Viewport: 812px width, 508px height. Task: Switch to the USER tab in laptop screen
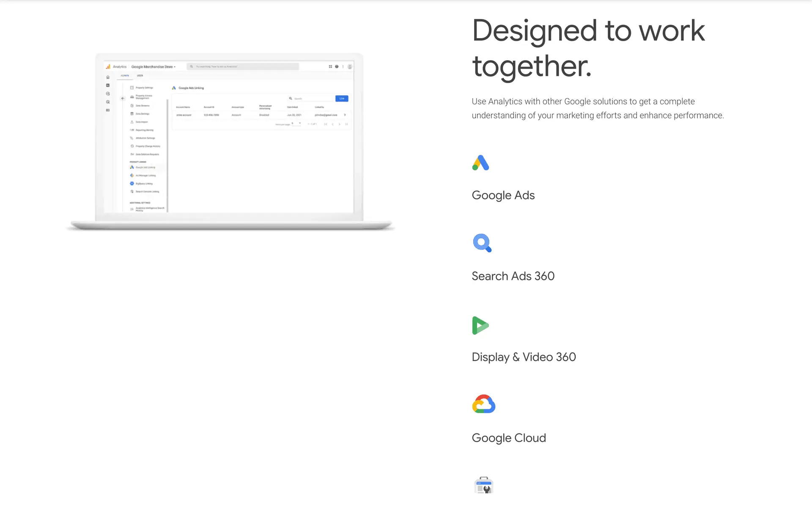coord(140,76)
